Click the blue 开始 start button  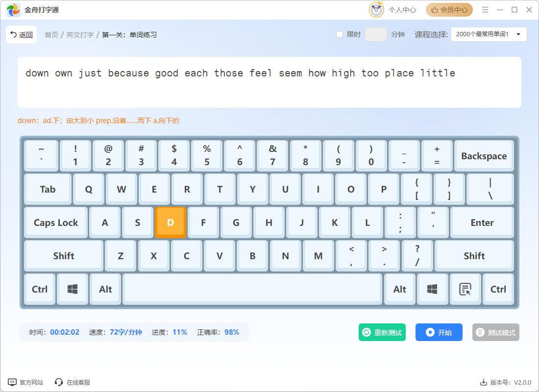pyautogui.click(x=439, y=332)
